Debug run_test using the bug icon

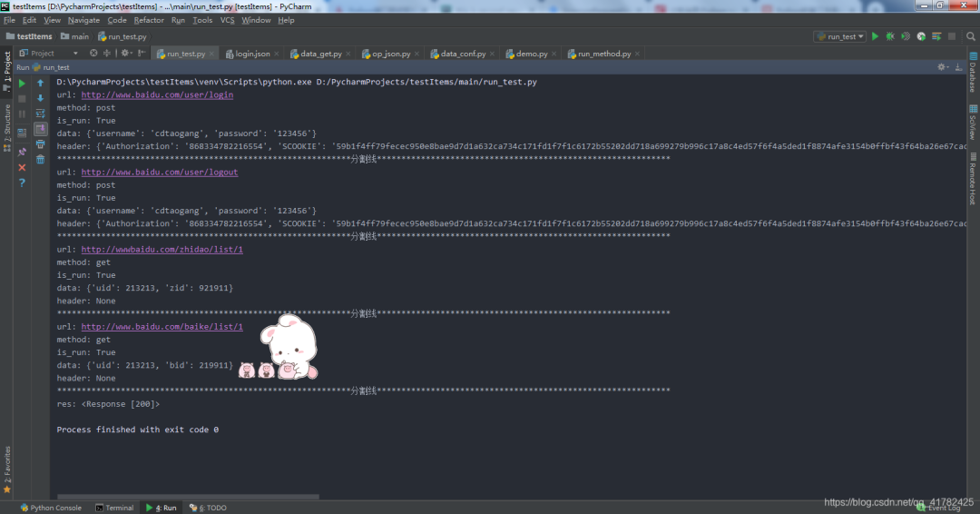tap(890, 36)
